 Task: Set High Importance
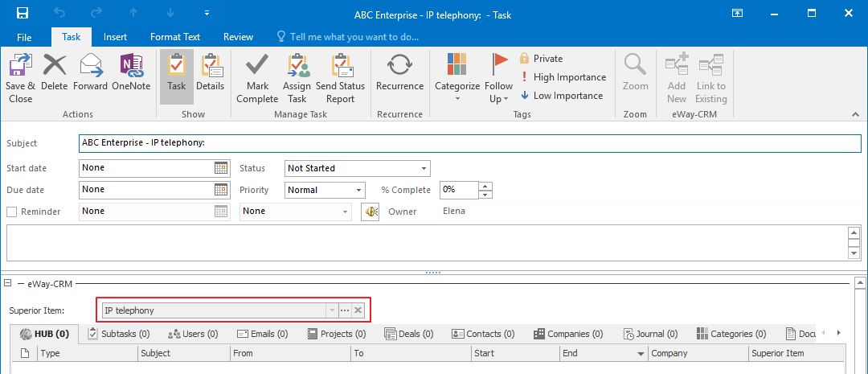(563, 77)
